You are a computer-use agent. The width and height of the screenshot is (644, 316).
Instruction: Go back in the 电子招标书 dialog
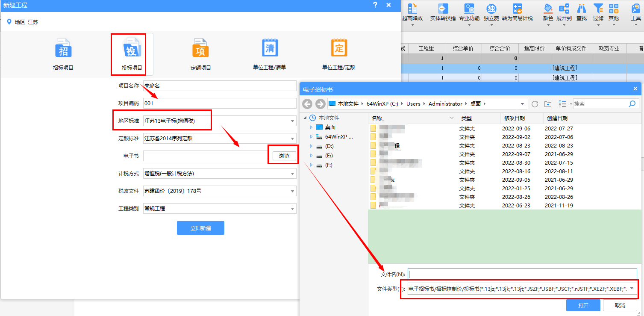pos(307,104)
